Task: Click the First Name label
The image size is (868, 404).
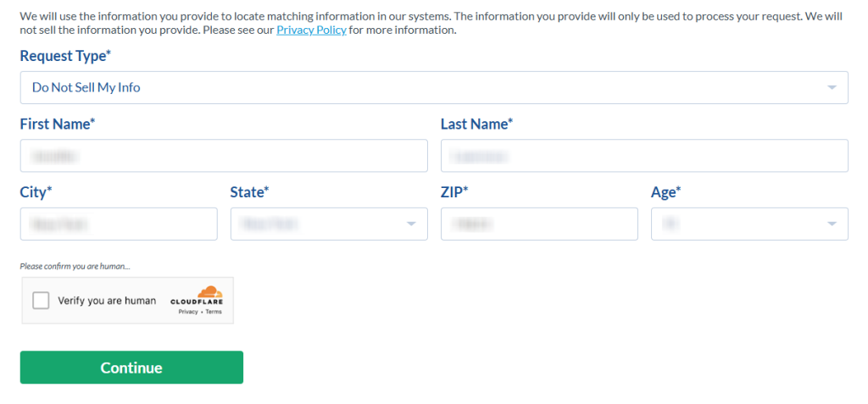Action: (58, 124)
